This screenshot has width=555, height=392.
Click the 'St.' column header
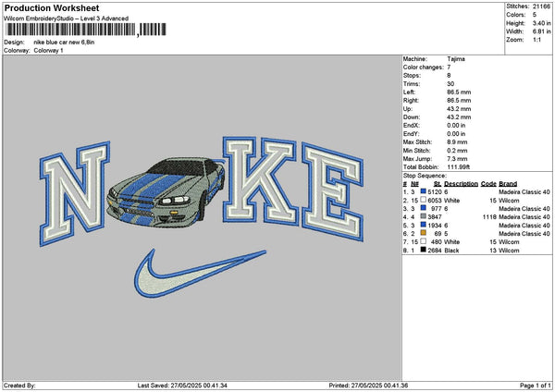438,184
